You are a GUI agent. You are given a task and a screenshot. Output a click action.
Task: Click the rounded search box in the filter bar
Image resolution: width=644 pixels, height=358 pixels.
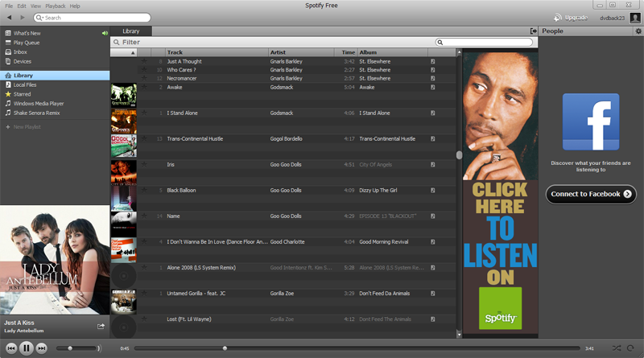coord(485,43)
